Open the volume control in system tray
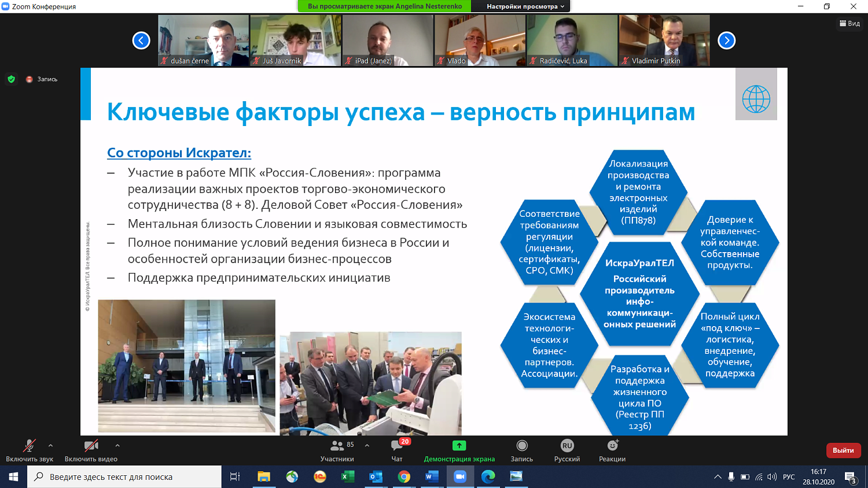868x488 pixels. coord(773,477)
